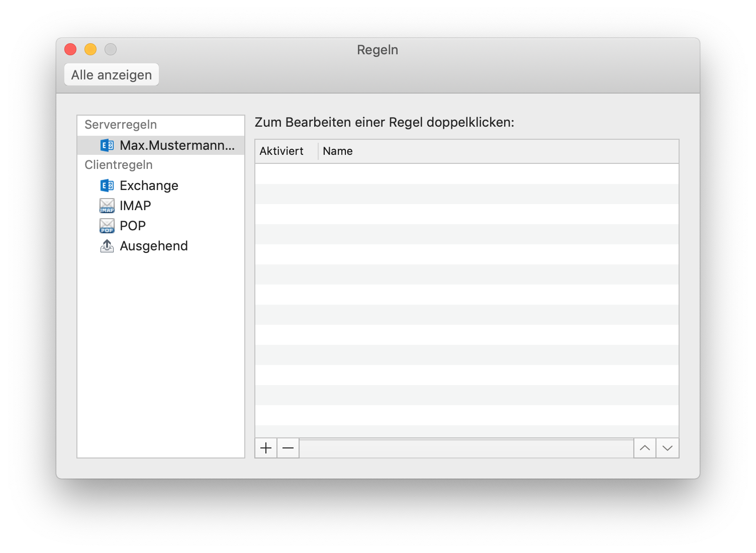Screen dimensions: 756x553
Task: Click the IMAP envelope icon
Action: coord(107,205)
